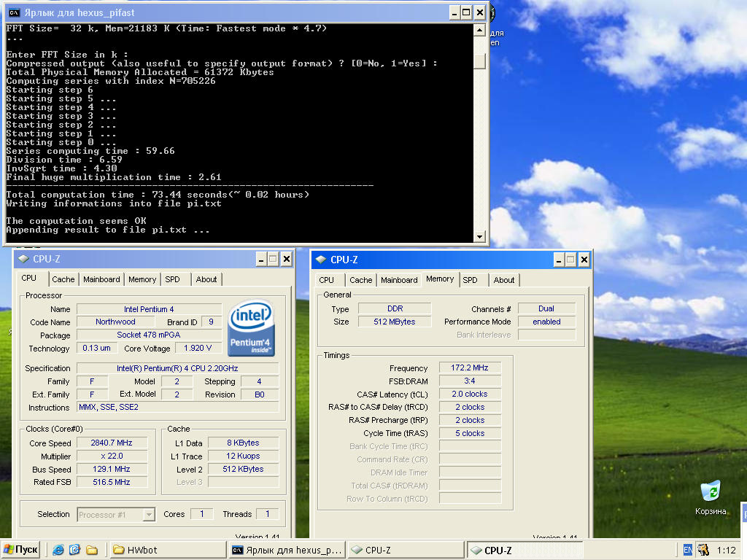747x560 pixels.
Task: Activate the second CPU-Z taskbar button
Action: 524,550
